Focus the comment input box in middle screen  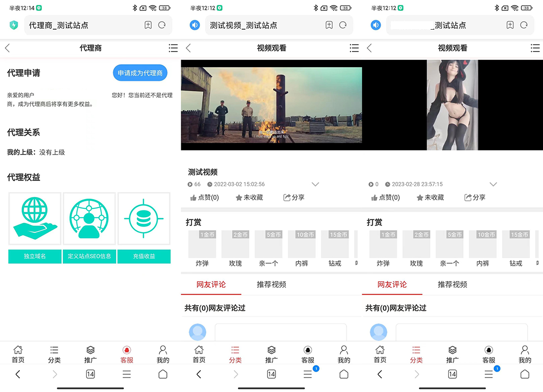280,332
